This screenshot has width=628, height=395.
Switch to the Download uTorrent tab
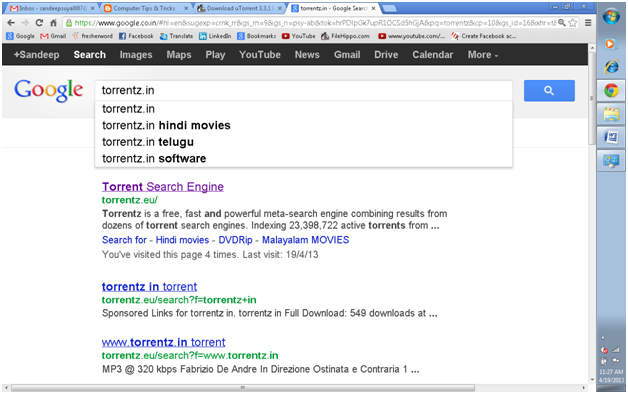coord(238,8)
